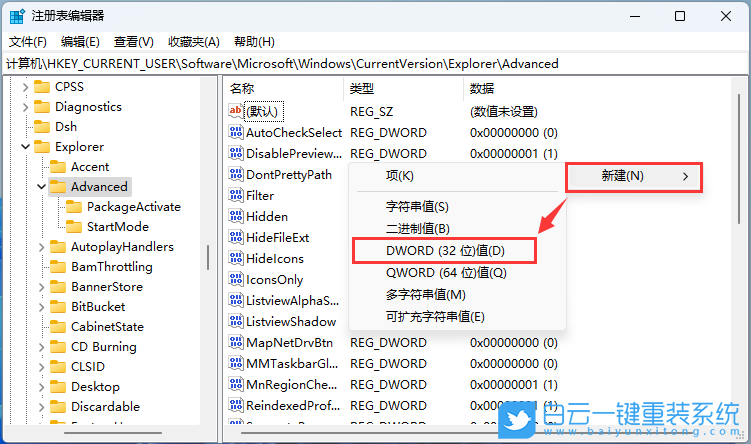Expand the CPSS tree node
This screenshot has width=751, height=444.
tap(25, 87)
